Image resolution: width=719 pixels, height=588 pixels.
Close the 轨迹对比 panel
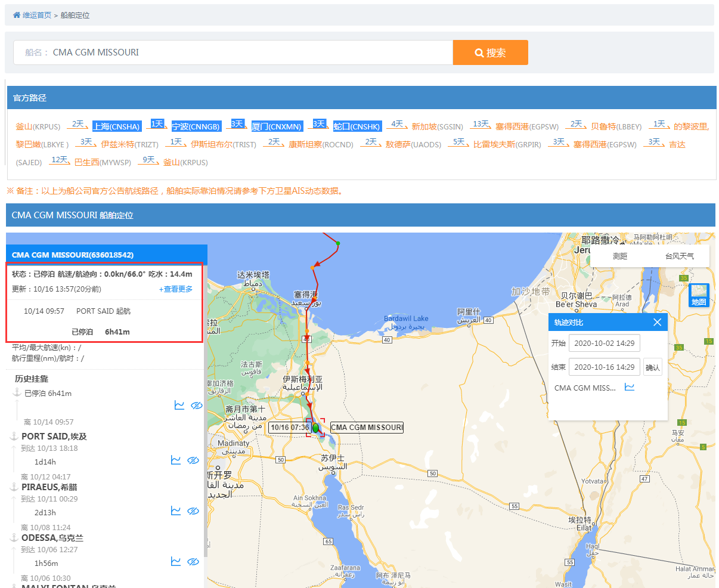(657, 323)
